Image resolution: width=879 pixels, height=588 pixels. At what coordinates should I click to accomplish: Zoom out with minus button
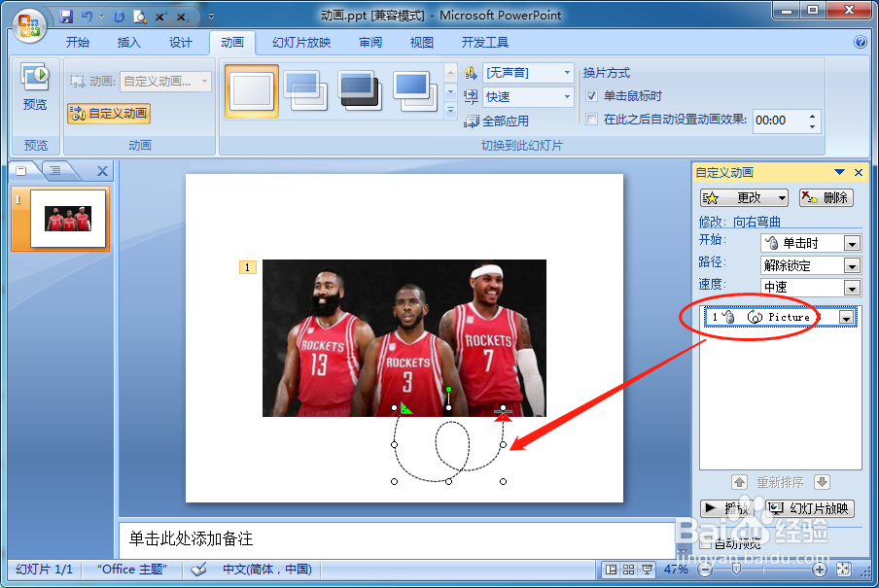tap(705, 571)
